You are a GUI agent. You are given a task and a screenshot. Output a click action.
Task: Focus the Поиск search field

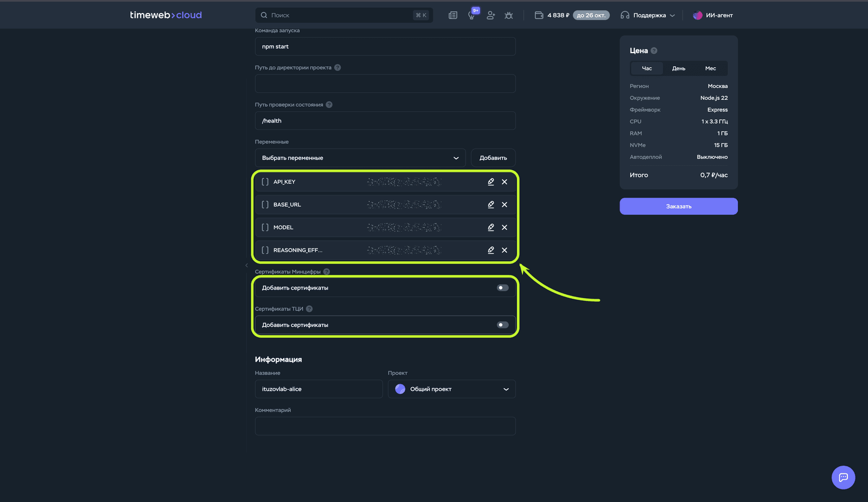(x=344, y=15)
